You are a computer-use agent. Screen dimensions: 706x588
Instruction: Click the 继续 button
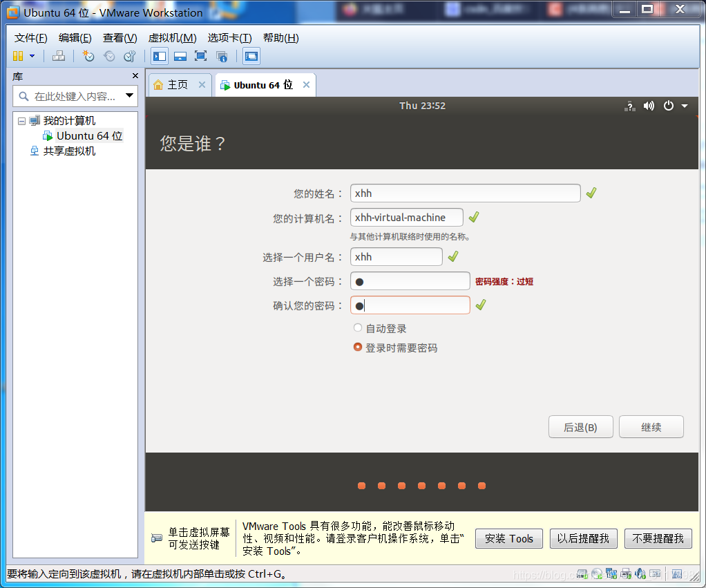pyautogui.click(x=651, y=427)
